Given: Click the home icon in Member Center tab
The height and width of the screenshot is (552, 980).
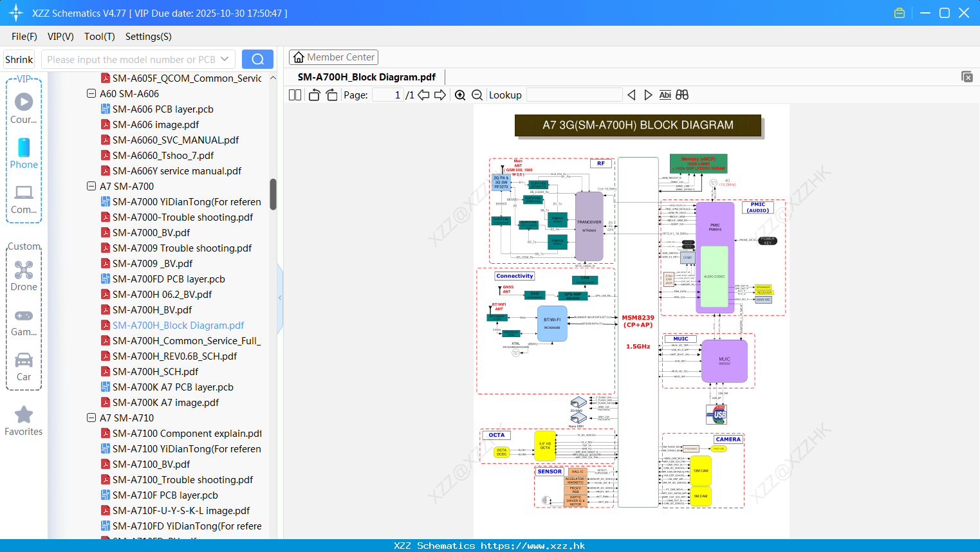Looking at the screenshot, I should click(299, 57).
